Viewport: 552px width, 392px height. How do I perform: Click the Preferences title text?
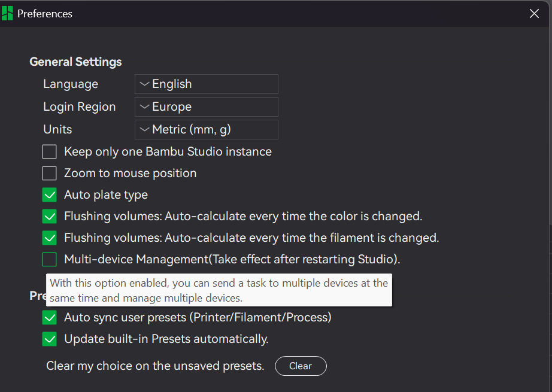(x=45, y=14)
